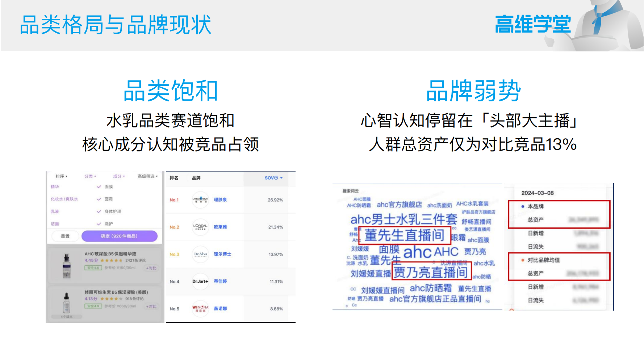Click the L'Oreal brand logo
Screen dimensions: 644x362
pos(200,227)
